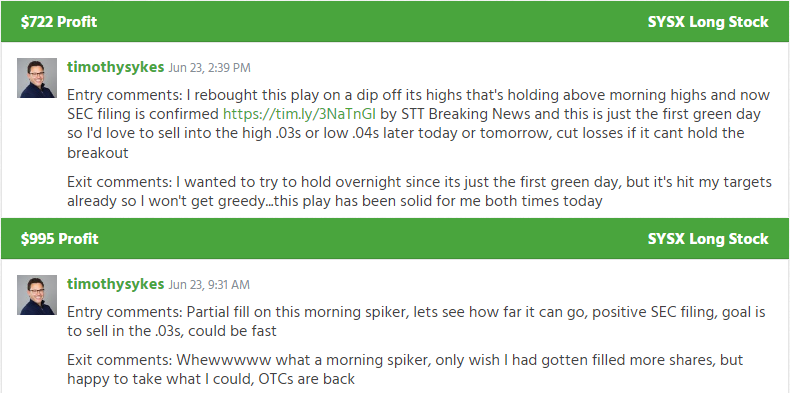Image resolution: width=790 pixels, height=393 pixels.
Task: Click the Jun 23, 2:39 PM timestamp
Action: click(x=209, y=68)
